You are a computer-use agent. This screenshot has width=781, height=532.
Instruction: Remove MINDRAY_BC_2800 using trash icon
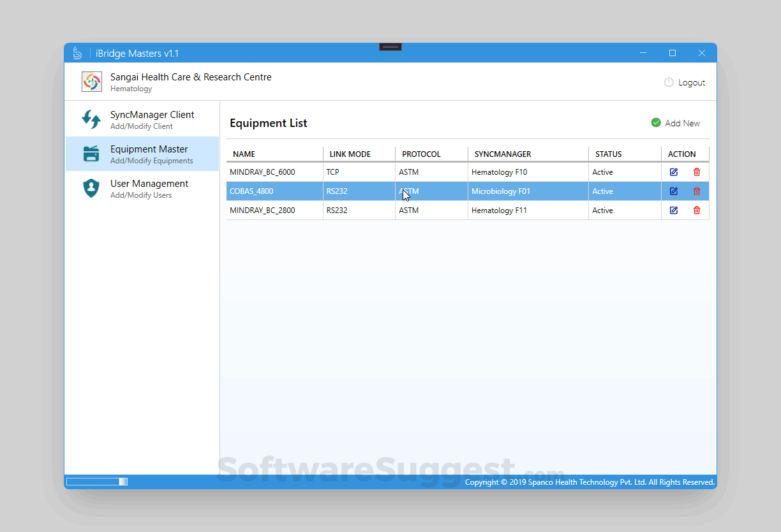click(x=697, y=211)
